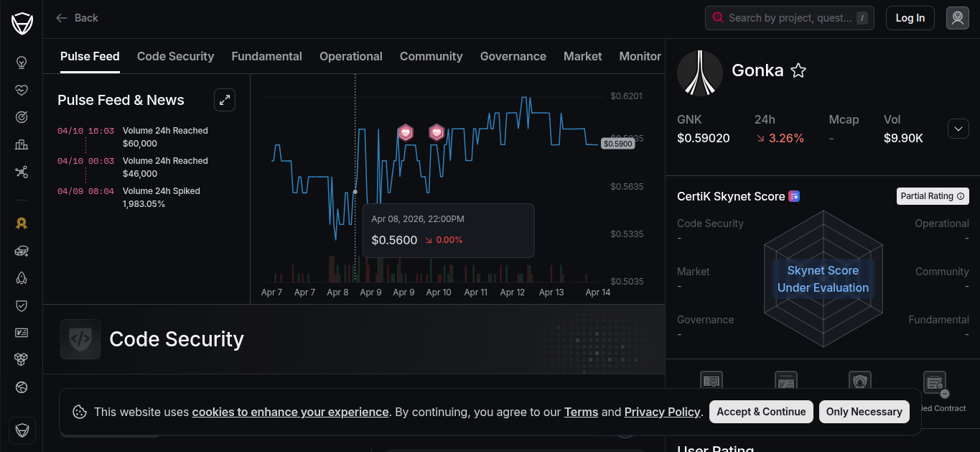
Task: Click the lightbulb icon in the sidebar
Action: click(22, 63)
